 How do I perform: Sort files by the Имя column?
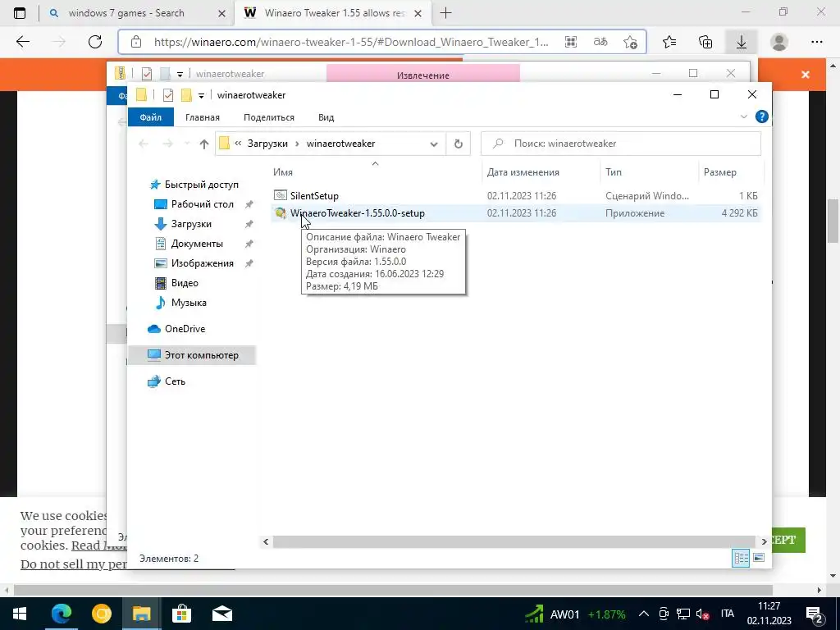(x=283, y=172)
